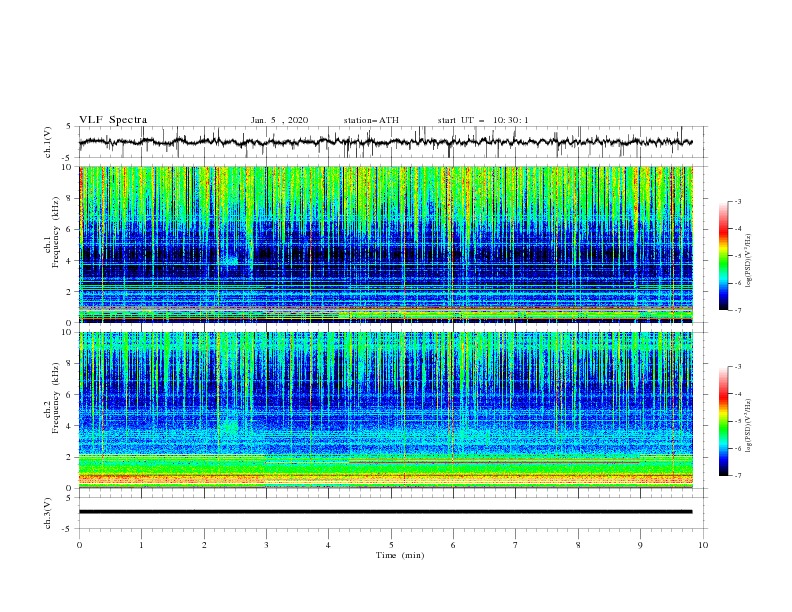This screenshot has height=612, width=792.
Task: Click the ch.1 spectrogram panel
Action: point(386,244)
